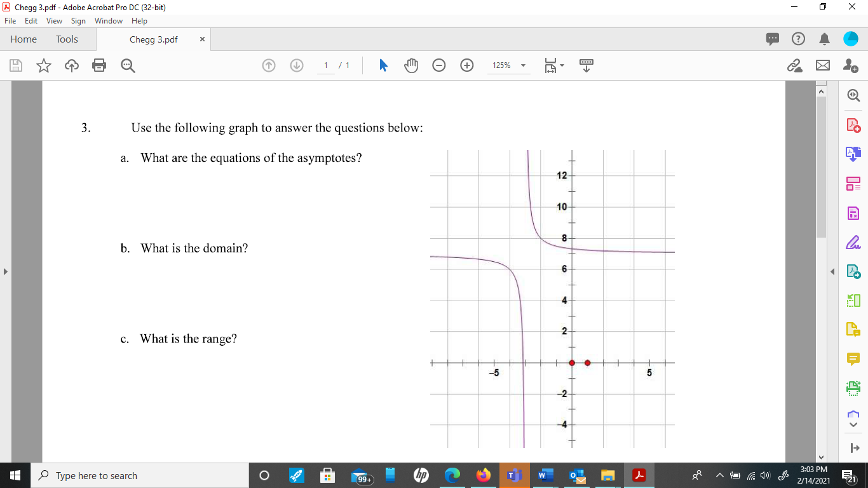Expand the page width fit options
The height and width of the screenshot is (488, 868).
coord(560,65)
